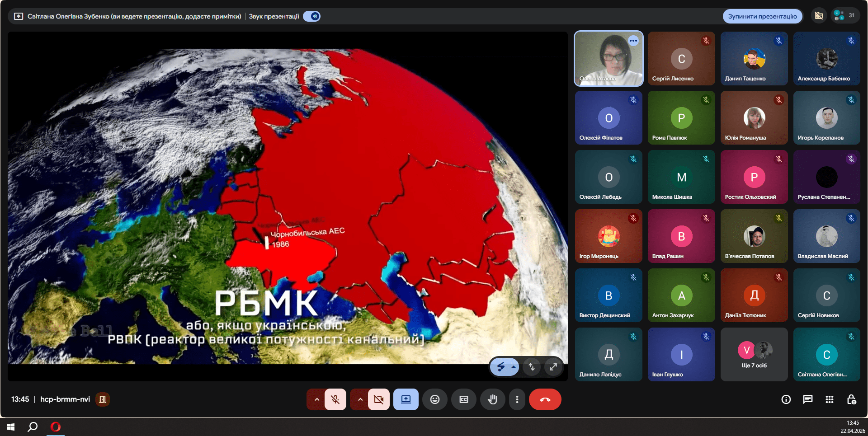Image resolution: width=868 pixels, height=436 pixels.
Task: Turn on the microphone
Action: click(x=335, y=399)
